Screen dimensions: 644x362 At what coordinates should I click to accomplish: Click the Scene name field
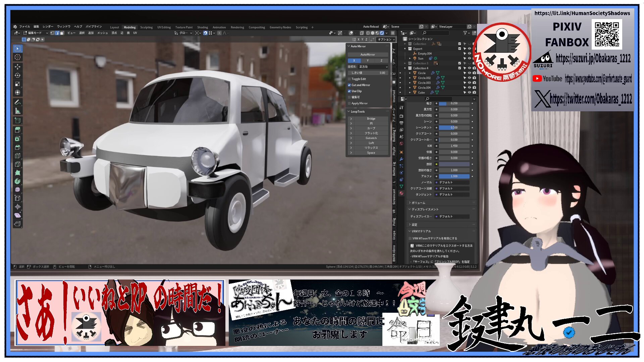pyautogui.click(x=404, y=27)
